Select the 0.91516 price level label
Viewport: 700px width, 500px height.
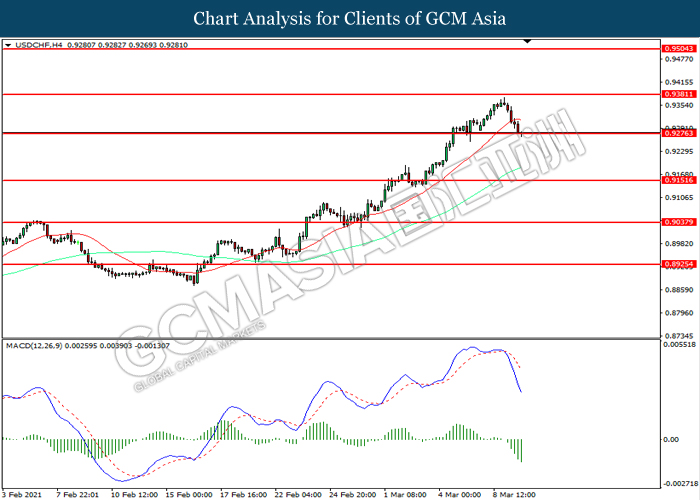point(679,180)
